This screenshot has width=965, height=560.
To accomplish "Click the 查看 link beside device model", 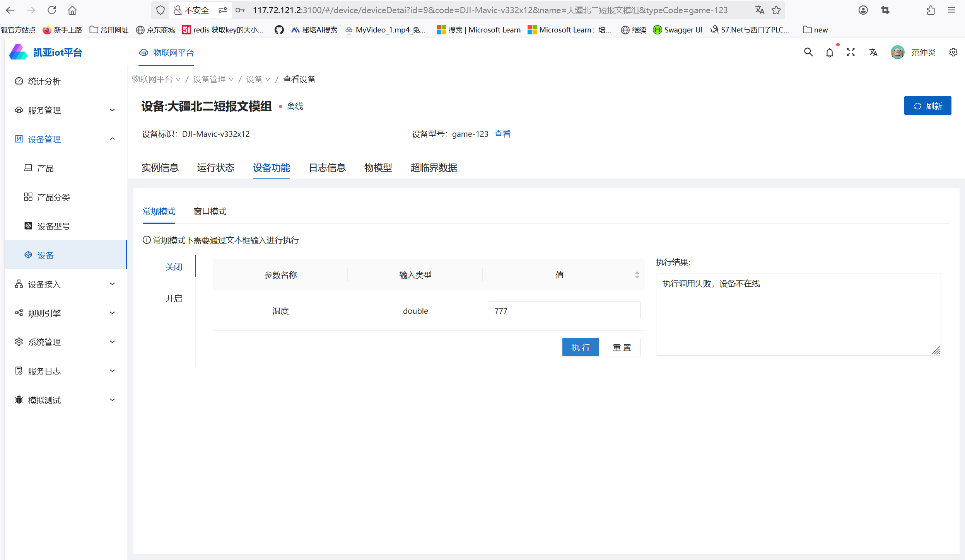I will [502, 134].
